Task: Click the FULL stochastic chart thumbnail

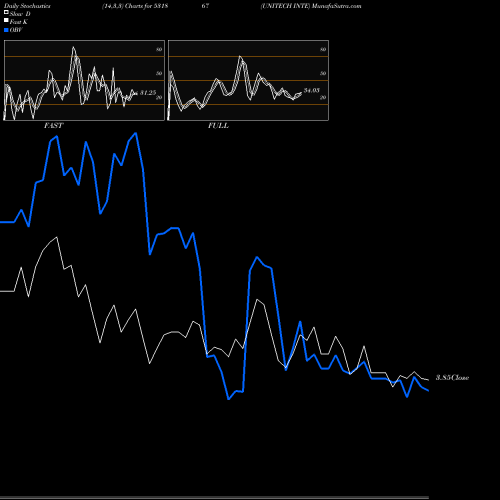Action: pyautogui.click(x=248, y=80)
